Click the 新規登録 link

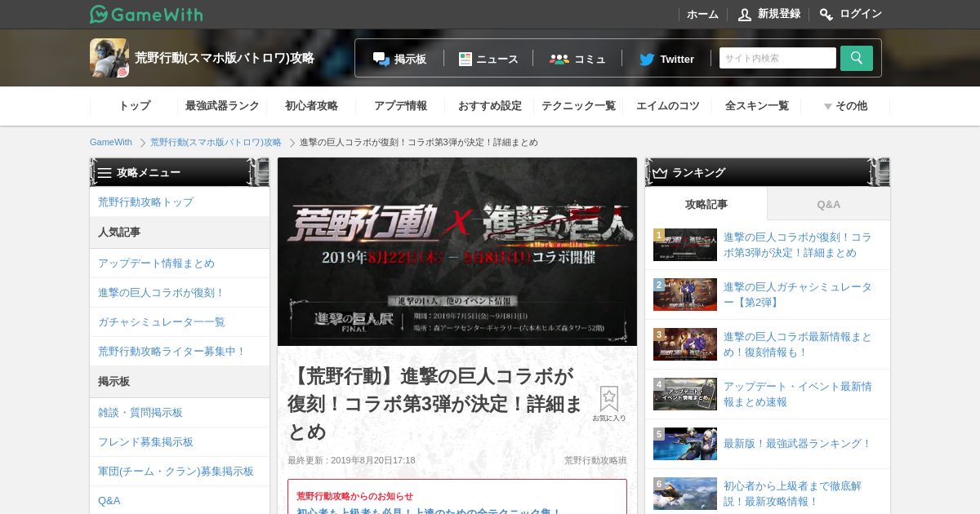779,14
